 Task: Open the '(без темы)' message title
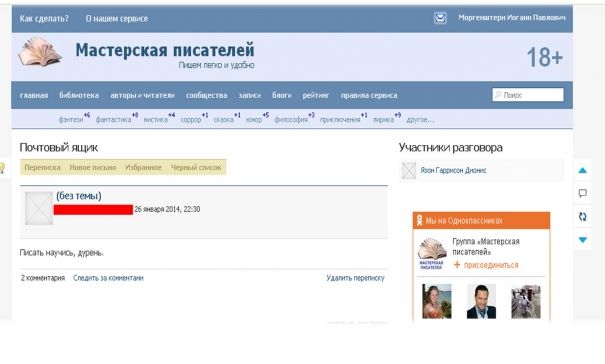pyautogui.click(x=79, y=196)
